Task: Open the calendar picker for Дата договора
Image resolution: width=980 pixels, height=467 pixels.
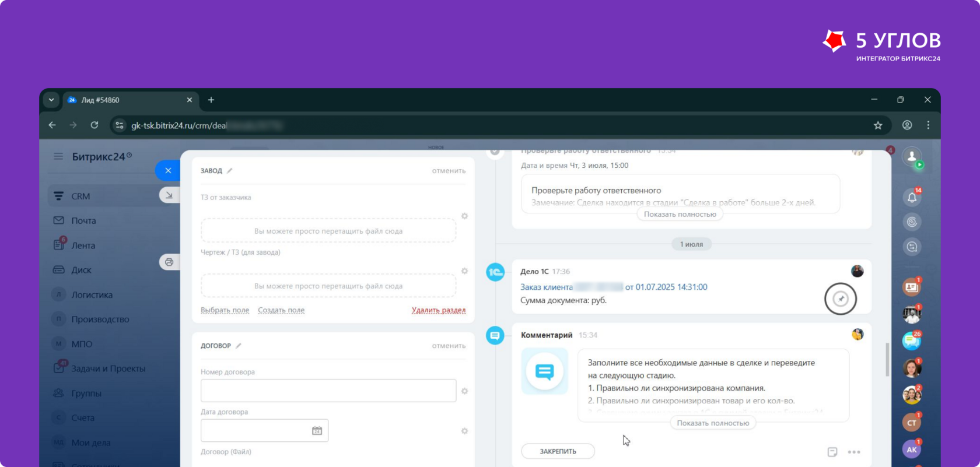Action: (317, 431)
